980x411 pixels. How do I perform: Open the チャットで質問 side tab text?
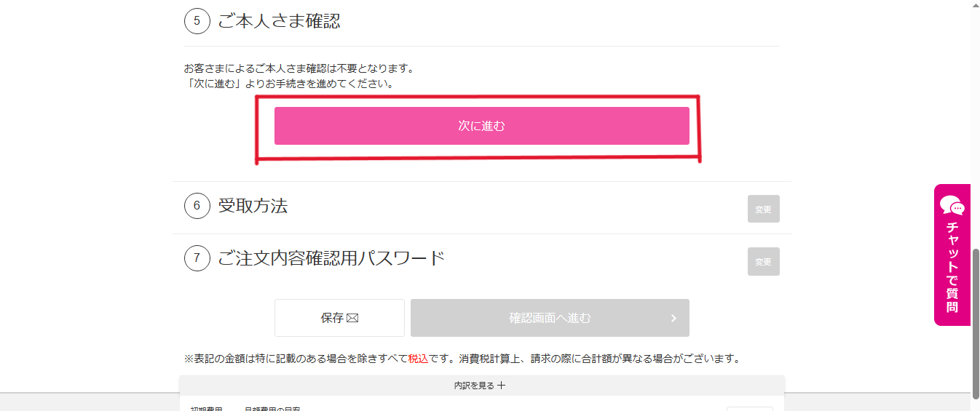tap(952, 267)
